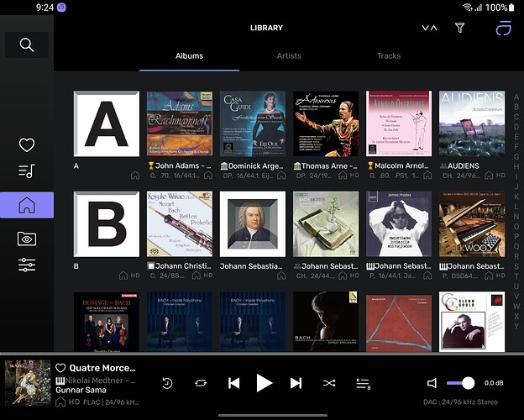Viewport: 524px width, 420px height.
Task: Click the Gunnar Sama artist name
Action: (81, 391)
